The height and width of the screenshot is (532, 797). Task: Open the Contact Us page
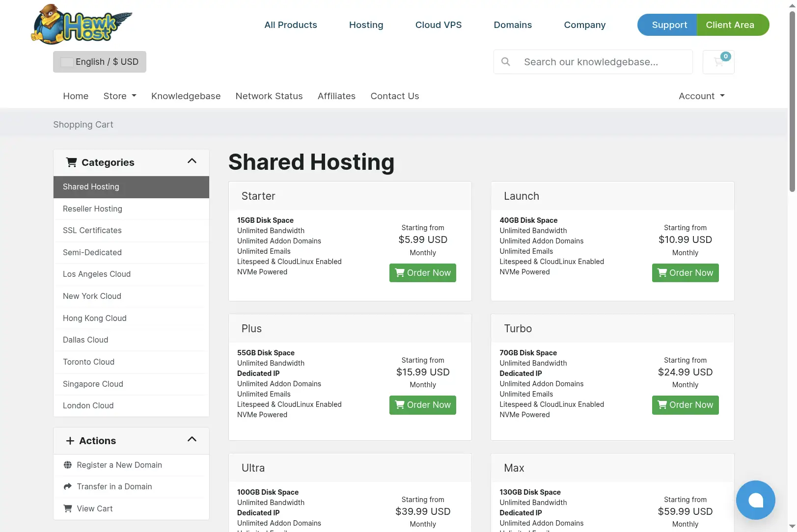click(x=395, y=96)
